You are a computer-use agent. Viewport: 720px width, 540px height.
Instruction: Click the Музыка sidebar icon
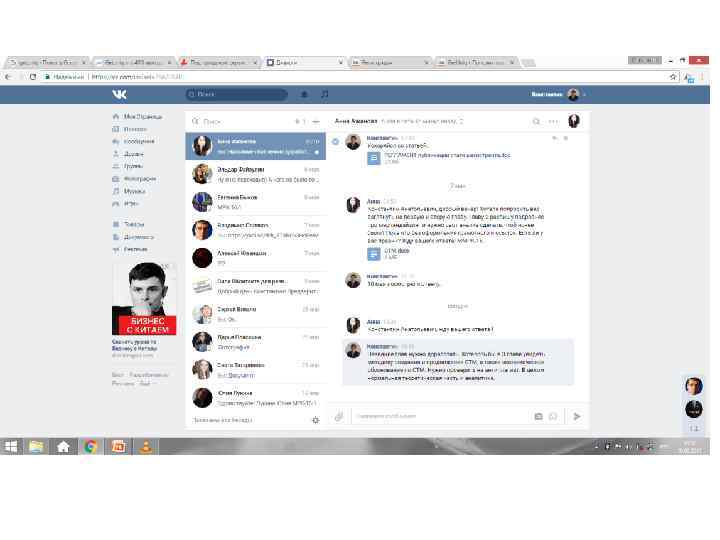pos(116,191)
